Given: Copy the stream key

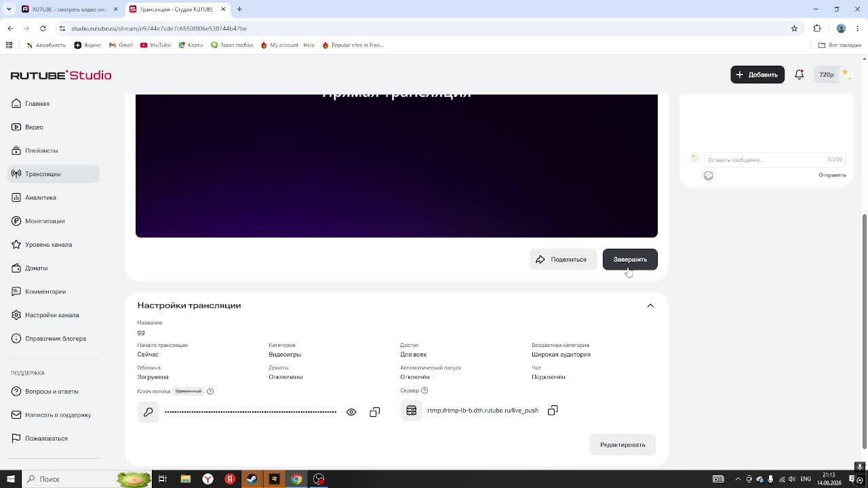Looking at the screenshot, I should tap(375, 412).
